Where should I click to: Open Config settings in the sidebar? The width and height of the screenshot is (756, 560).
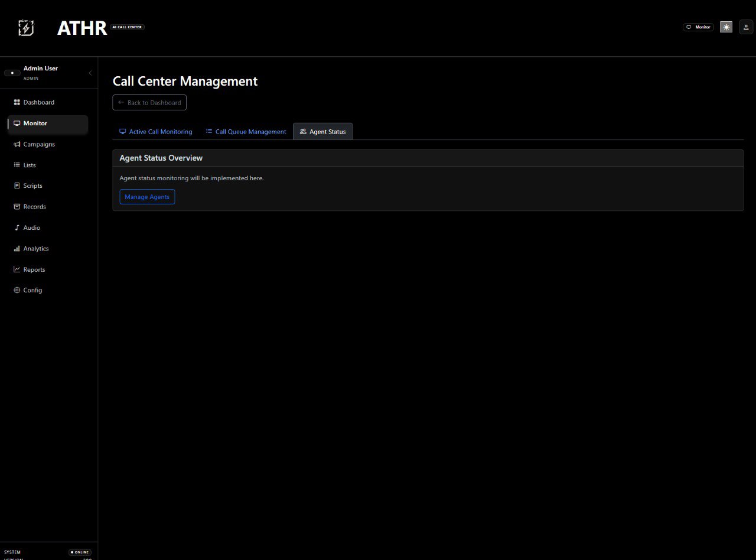(48, 290)
